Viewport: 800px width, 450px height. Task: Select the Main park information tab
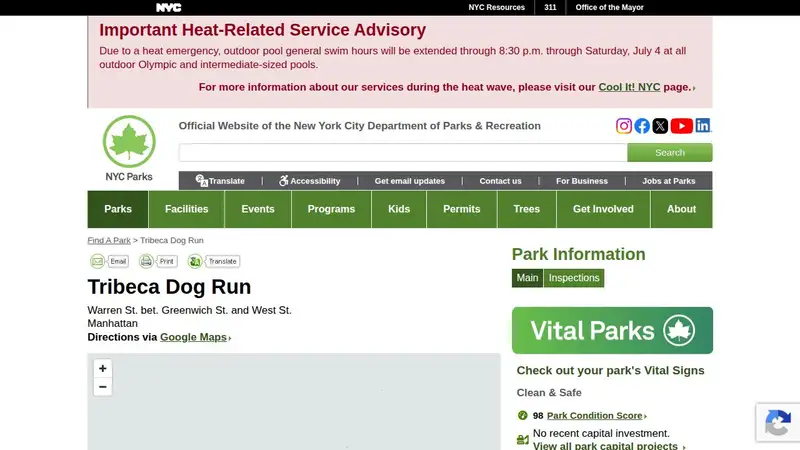pyautogui.click(x=527, y=278)
